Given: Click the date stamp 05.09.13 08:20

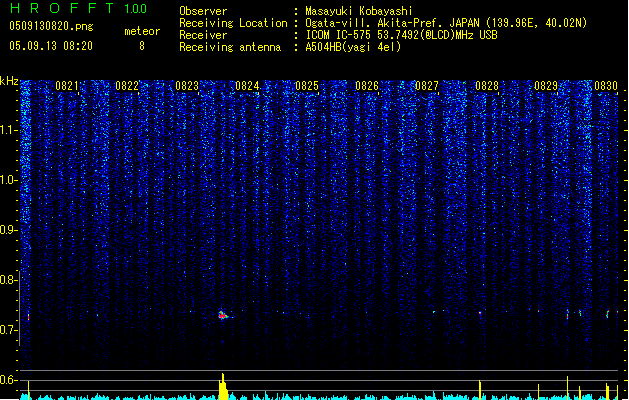Looking at the screenshot, I should (x=51, y=46).
